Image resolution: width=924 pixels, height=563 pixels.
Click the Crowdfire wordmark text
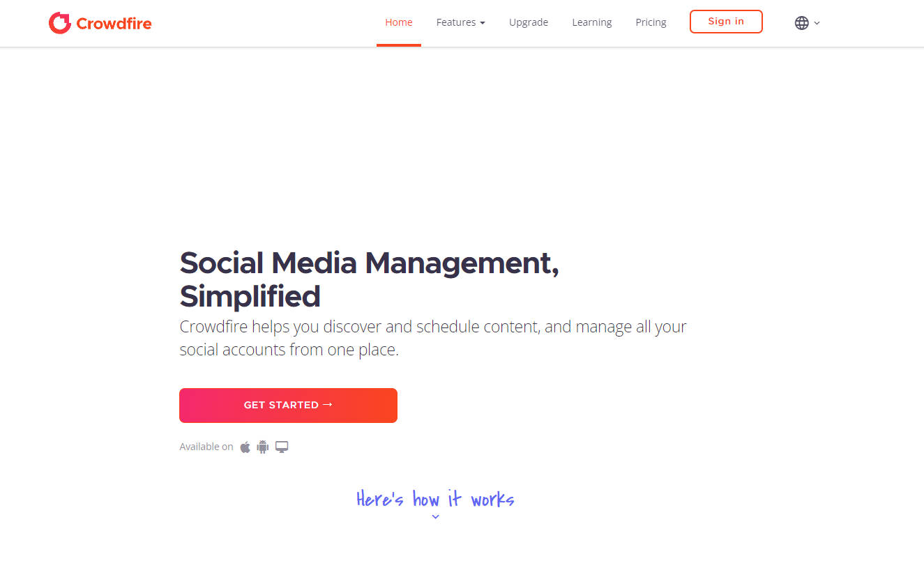tap(114, 24)
